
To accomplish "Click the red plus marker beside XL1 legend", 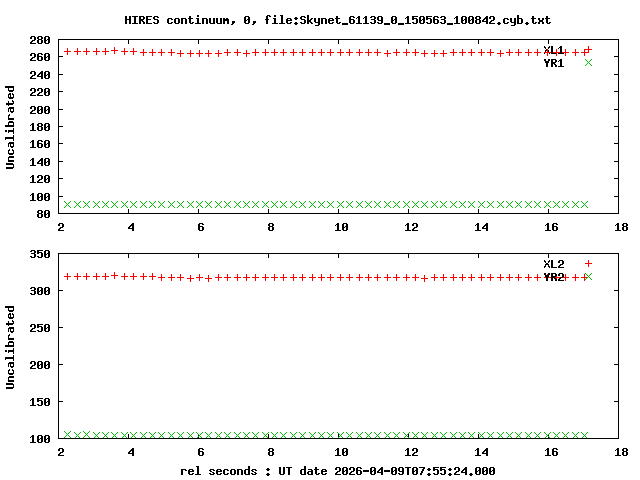I will click(588, 49).
